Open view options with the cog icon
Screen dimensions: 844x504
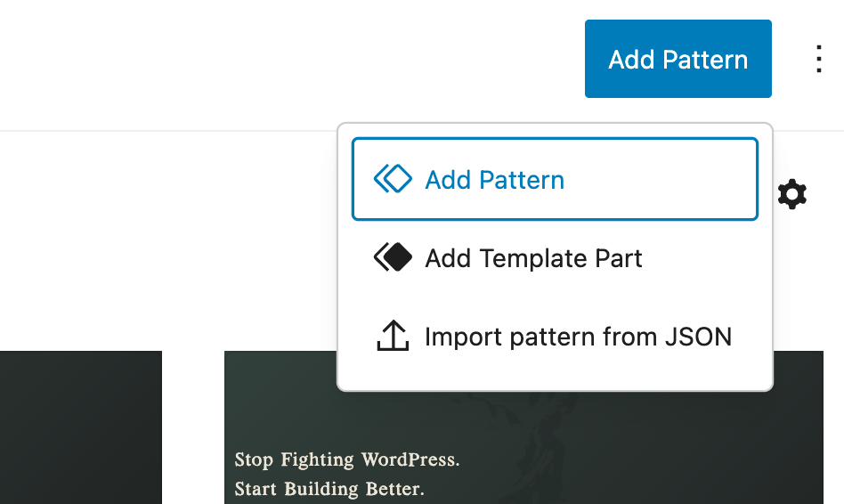[792, 194]
